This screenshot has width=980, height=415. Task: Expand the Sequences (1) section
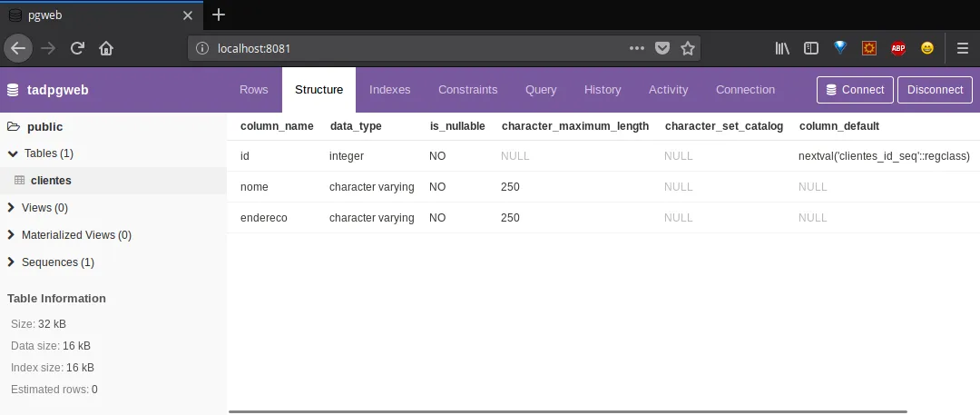pyautogui.click(x=11, y=262)
